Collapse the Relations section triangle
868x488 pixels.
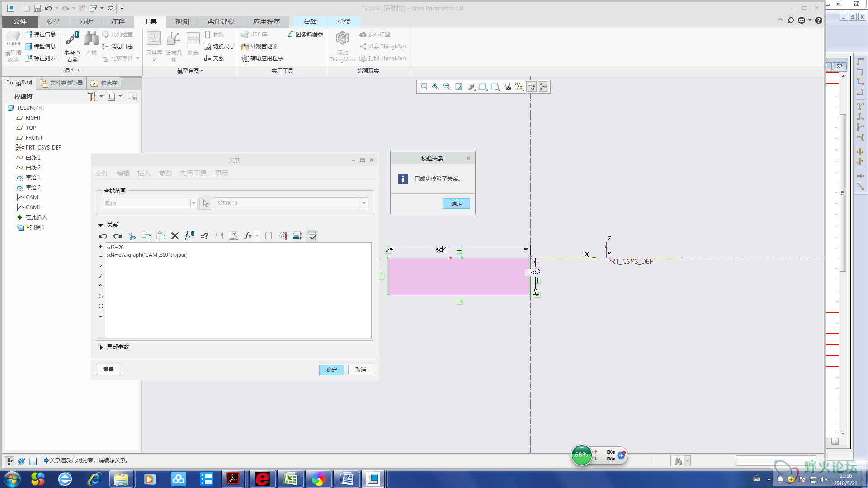pos(100,225)
